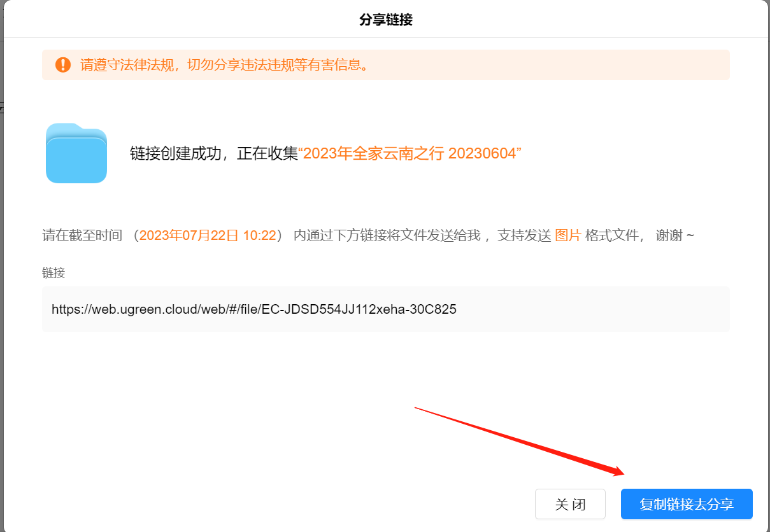Screen dimensions: 770x532
Task: Click the 分享链接 dialog title
Action: (x=386, y=20)
